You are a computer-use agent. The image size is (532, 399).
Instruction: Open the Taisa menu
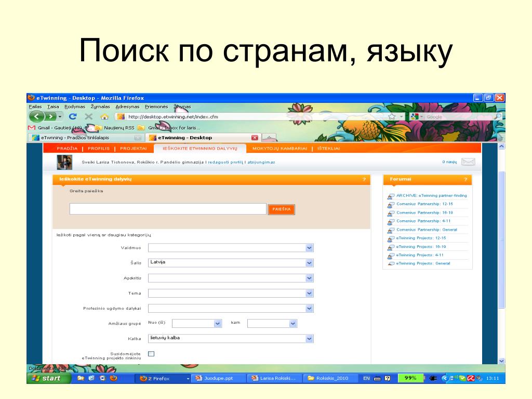click(x=53, y=107)
